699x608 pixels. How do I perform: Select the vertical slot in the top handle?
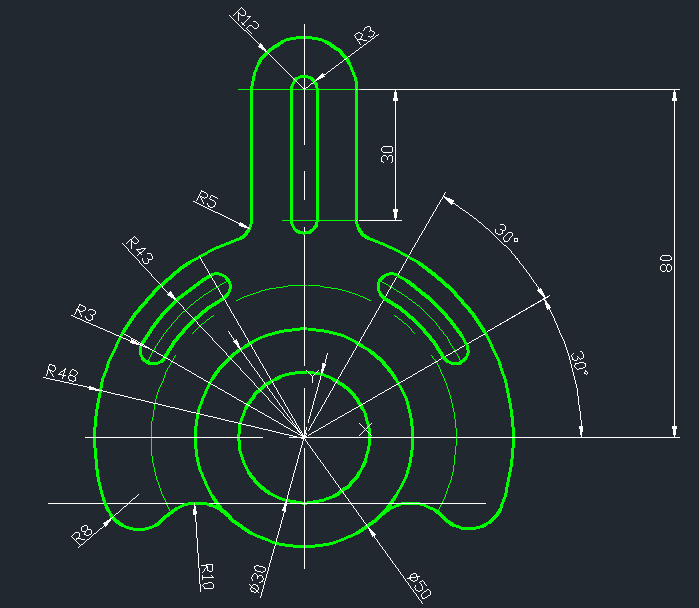tap(291, 150)
